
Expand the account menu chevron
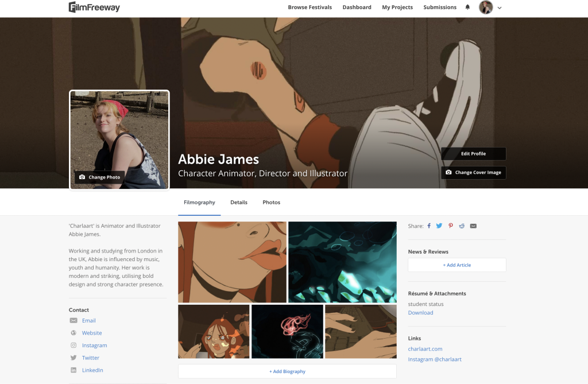click(x=500, y=7)
